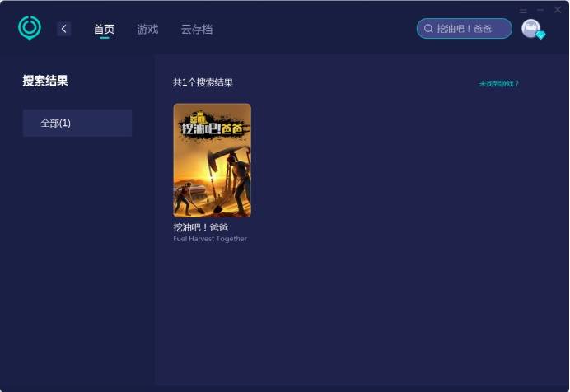Click the 共1个搜索结果 text

tap(203, 82)
